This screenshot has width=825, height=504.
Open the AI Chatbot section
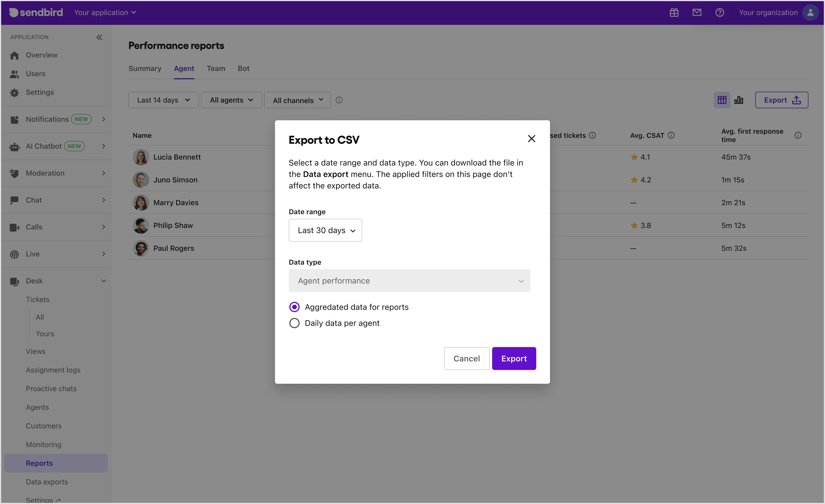point(44,146)
